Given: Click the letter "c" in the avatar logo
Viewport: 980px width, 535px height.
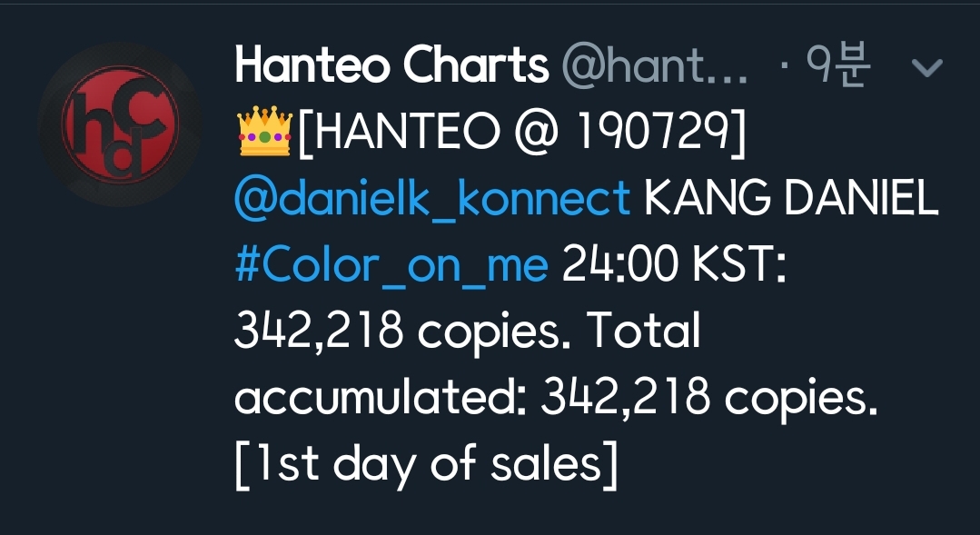Looking at the screenshot, I should (x=142, y=103).
